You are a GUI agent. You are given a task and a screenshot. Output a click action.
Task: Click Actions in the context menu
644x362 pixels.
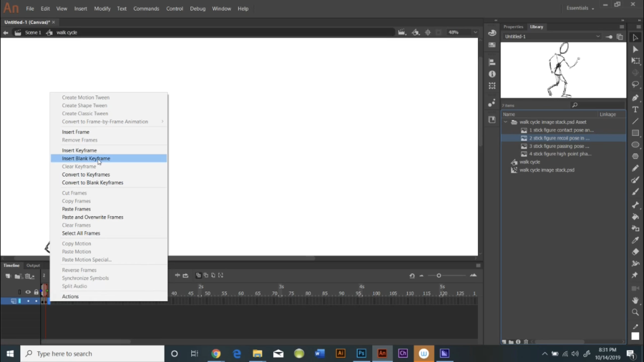pyautogui.click(x=70, y=296)
